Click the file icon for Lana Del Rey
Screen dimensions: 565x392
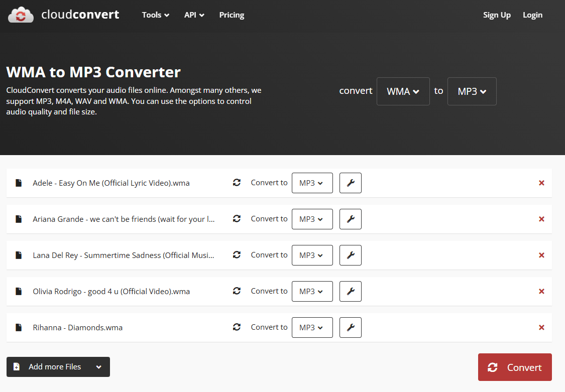tap(19, 255)
